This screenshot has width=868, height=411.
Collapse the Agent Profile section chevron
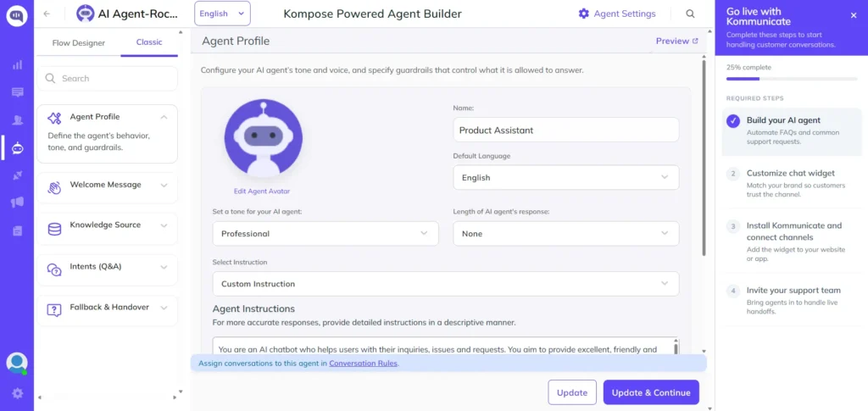tap(164, 117)
